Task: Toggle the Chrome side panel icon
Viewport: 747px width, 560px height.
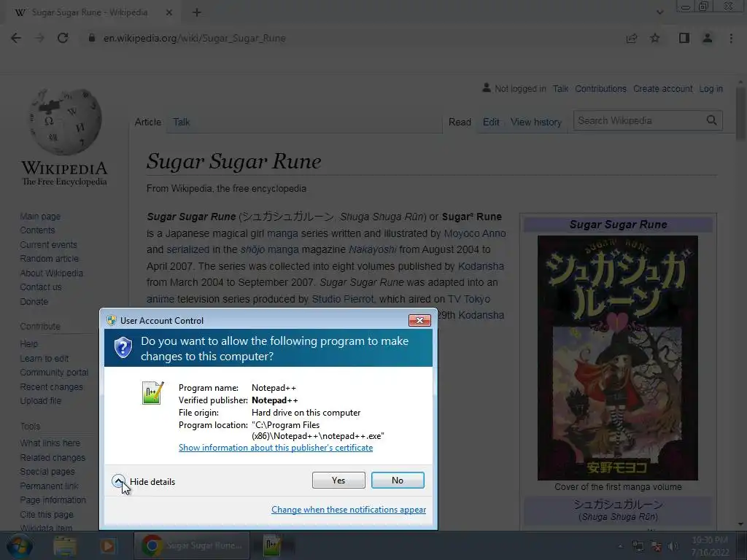Action: point(684,38)
